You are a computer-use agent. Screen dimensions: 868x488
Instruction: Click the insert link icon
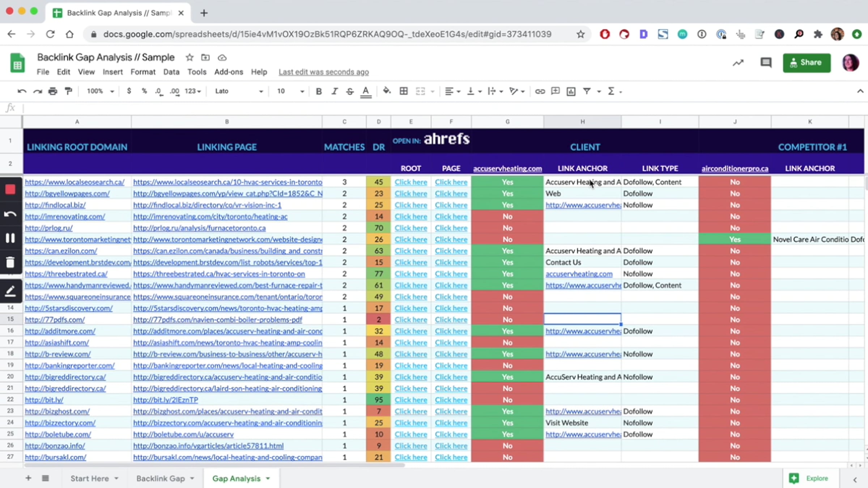(540, 91)
